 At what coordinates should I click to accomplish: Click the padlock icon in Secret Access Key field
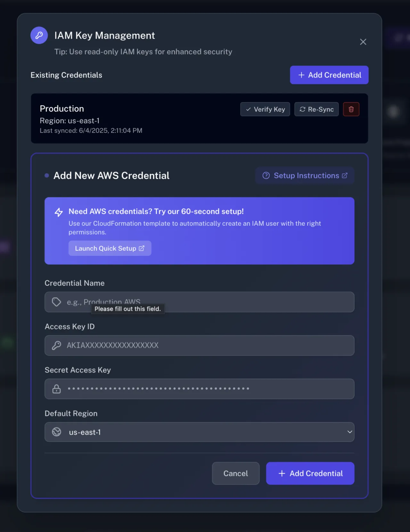click(57, 389)
